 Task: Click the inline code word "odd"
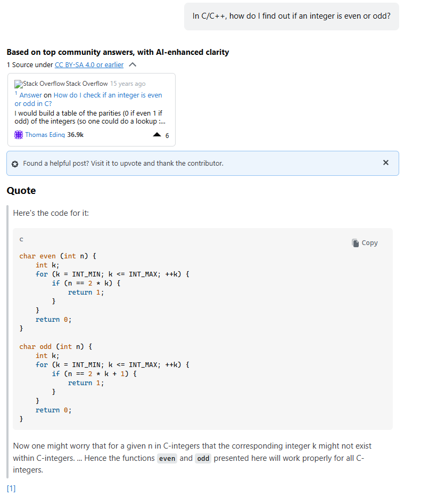coord(203,459)
